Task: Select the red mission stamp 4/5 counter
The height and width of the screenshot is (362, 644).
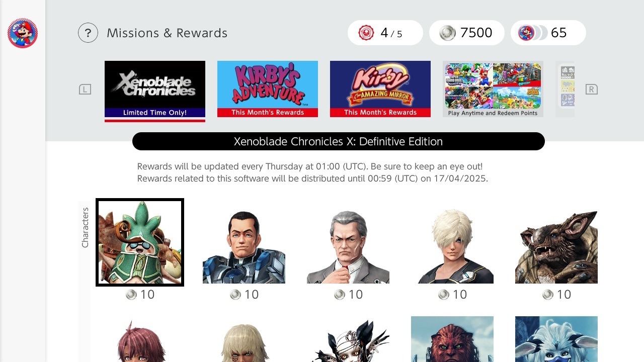Action: pyautogui.click(x=385, y=33)
